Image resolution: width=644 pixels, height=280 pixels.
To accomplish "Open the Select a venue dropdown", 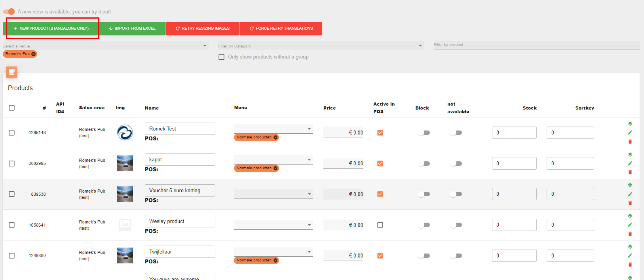I will [106, 46].
